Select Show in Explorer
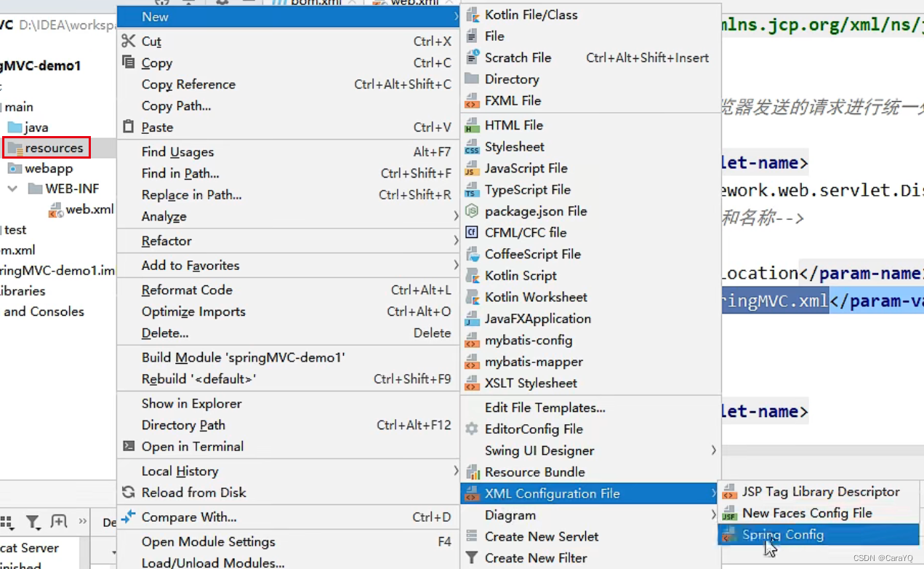The width and height of the screenshot is (924, 569). 289,403
